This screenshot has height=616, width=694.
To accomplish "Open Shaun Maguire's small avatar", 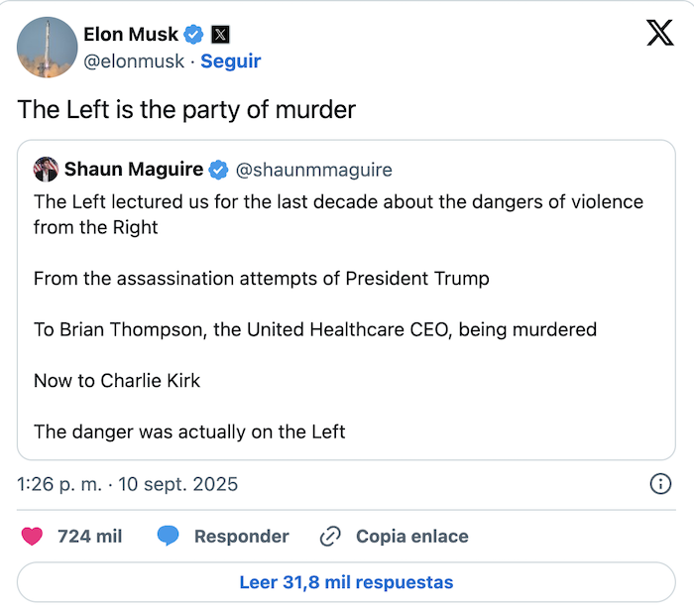I will 46,169.
